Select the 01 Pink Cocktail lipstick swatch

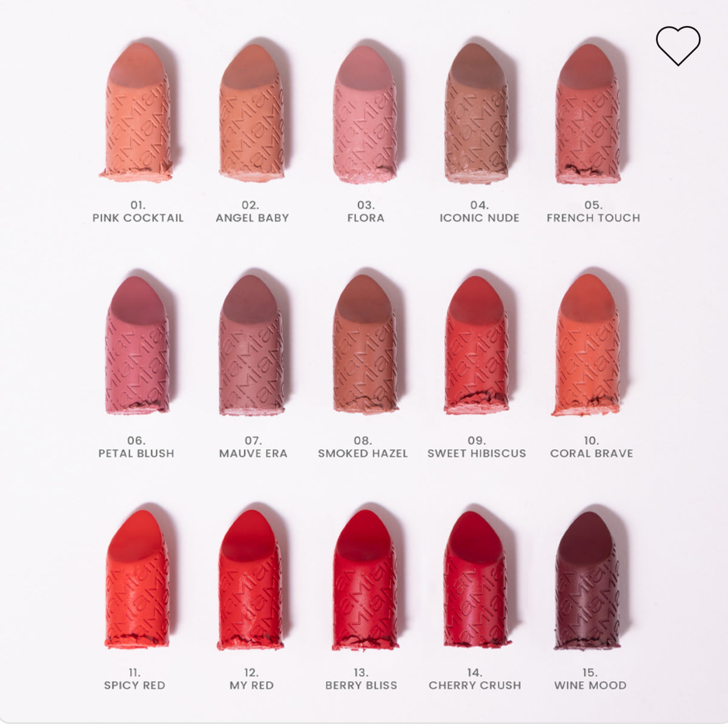click(137, 112)
